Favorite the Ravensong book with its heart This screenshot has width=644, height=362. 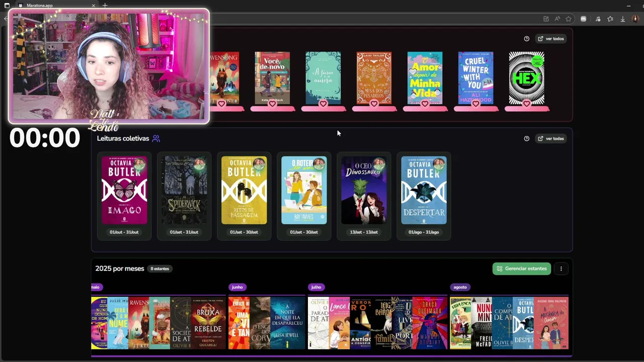coord(221,104)
